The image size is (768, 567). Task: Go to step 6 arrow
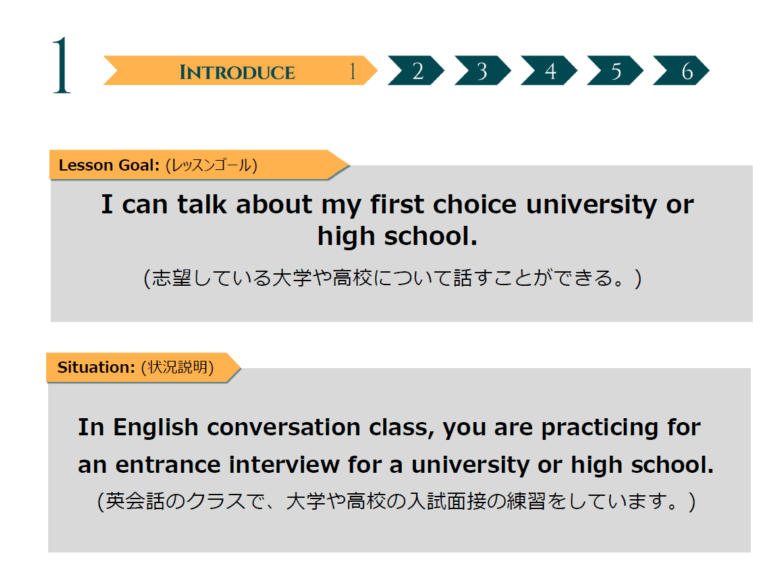coord(681,71)
